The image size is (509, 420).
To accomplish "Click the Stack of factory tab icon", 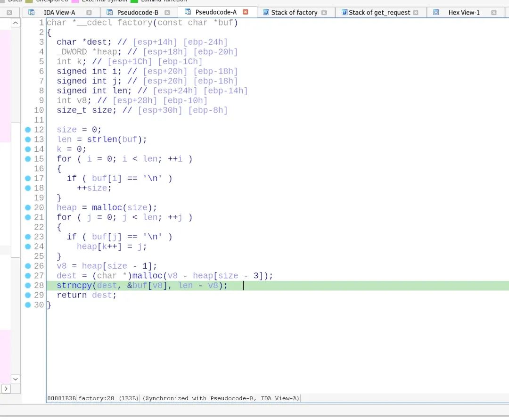I will pos(266,12).
